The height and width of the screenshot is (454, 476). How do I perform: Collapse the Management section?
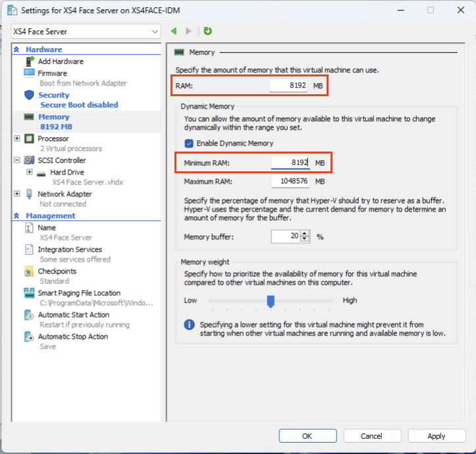tap(16, 215)
